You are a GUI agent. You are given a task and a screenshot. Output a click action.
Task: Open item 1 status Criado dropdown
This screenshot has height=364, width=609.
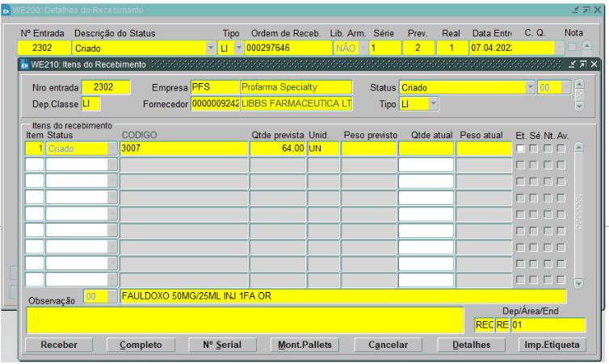112,149
